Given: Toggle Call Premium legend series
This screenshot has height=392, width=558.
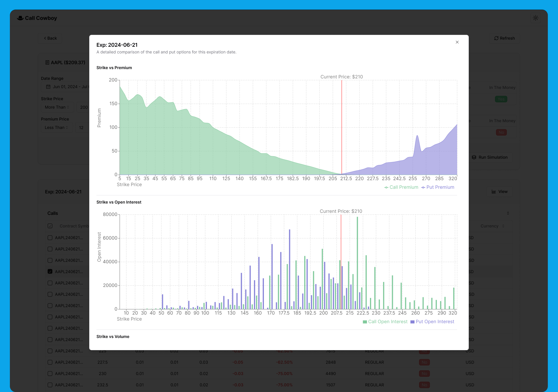Looking at the screenshot, I should [401, 187].
